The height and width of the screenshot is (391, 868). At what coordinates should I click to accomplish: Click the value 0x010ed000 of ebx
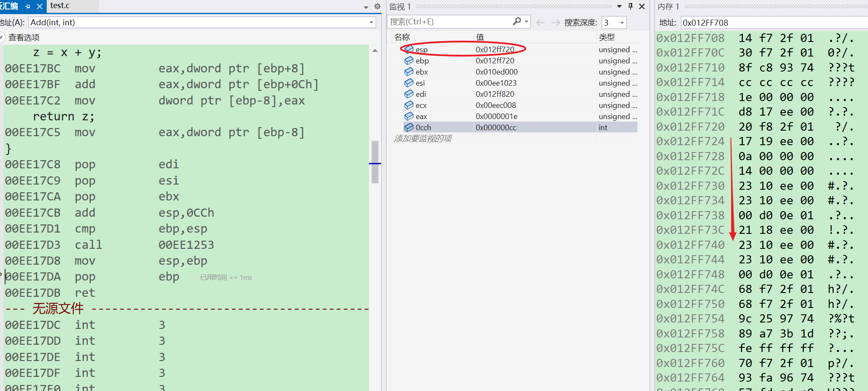click(x=497, y=72)
